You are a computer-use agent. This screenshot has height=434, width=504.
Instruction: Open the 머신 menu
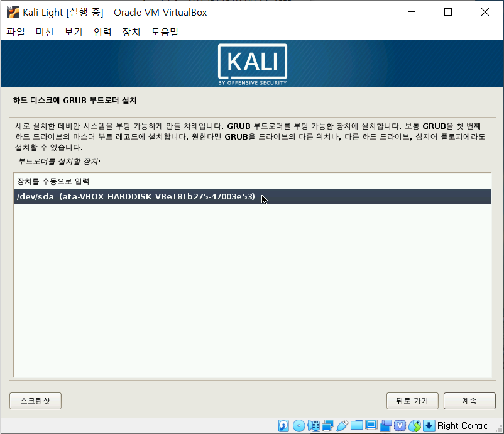point(45,32)
